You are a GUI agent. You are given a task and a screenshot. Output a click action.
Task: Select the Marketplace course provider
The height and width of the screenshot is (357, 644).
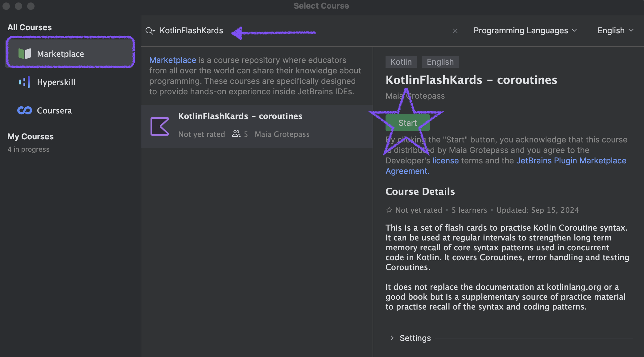click(70, 54)
